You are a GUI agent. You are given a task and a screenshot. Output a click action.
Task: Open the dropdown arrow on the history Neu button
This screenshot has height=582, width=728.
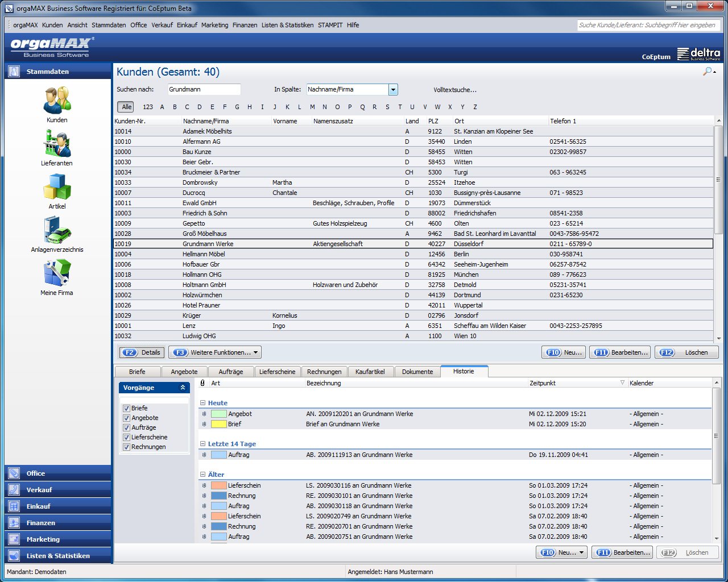click(581, 552)
